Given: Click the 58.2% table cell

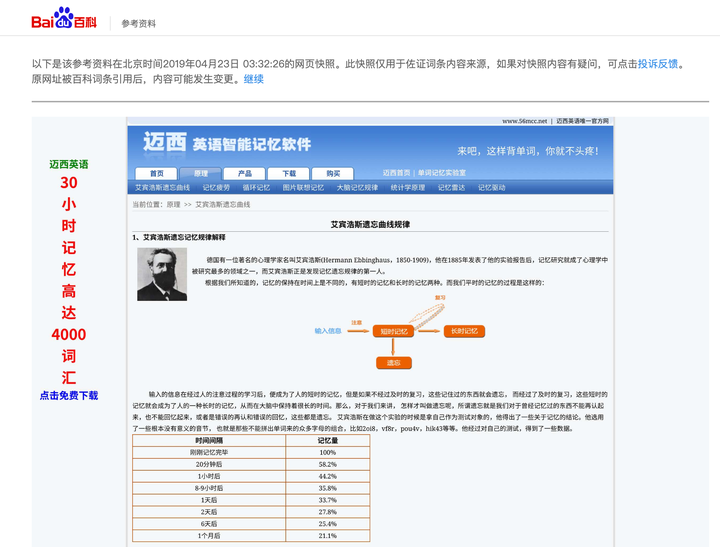Looking at the screenshot, I should 328,464.
